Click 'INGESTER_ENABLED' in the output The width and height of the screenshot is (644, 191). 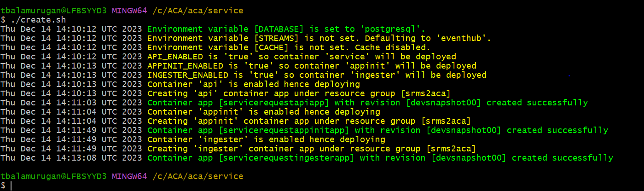(188, 75)
